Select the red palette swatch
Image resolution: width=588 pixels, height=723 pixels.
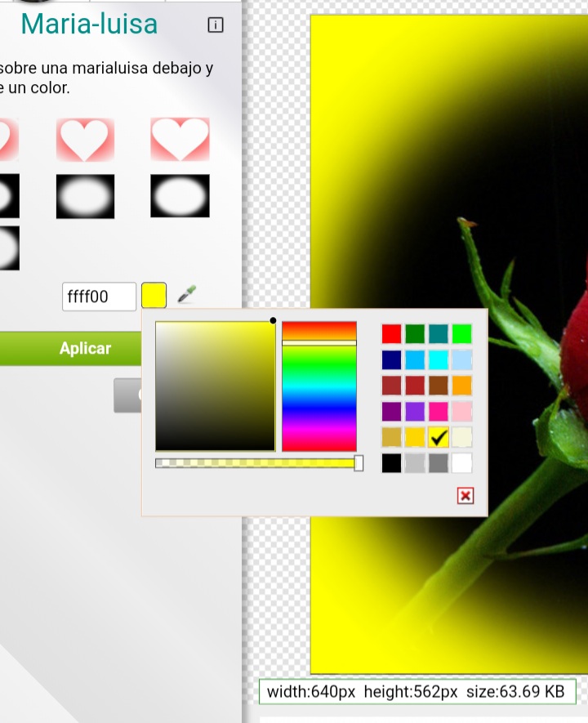(392, 334)
